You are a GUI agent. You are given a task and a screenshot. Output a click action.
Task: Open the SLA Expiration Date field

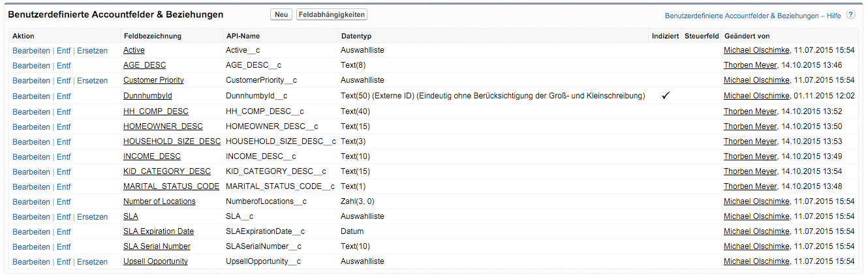tap(158, 231)
